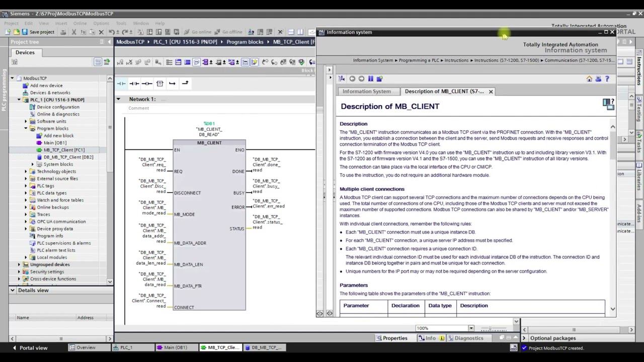The image size is (644, 362).
Task: Insert a normally open contact
Action: [122, 83]
